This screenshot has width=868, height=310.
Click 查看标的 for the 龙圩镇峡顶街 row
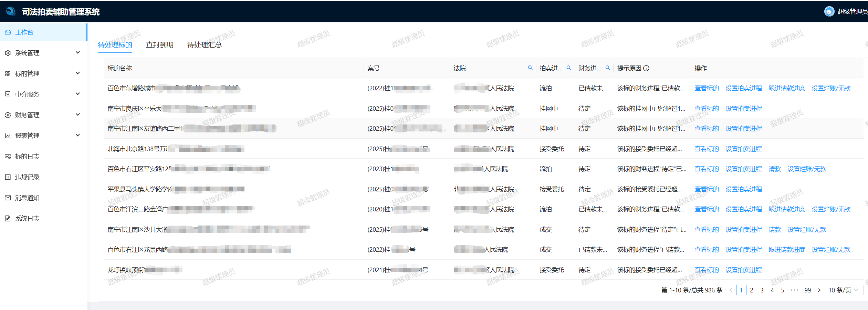coord(707,270)
